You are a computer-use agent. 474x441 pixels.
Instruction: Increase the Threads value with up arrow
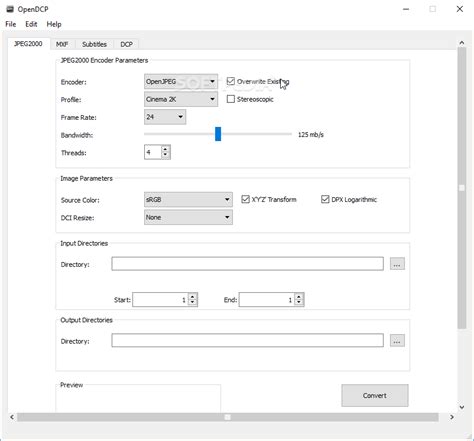[166, 149]
